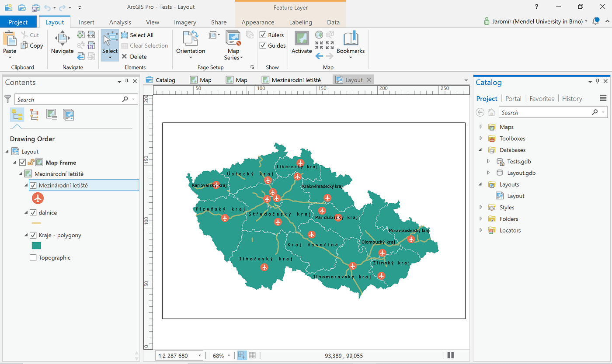Enable the Topographic layer
Screen dimensions: 612x364
click(x=33, y=257)
